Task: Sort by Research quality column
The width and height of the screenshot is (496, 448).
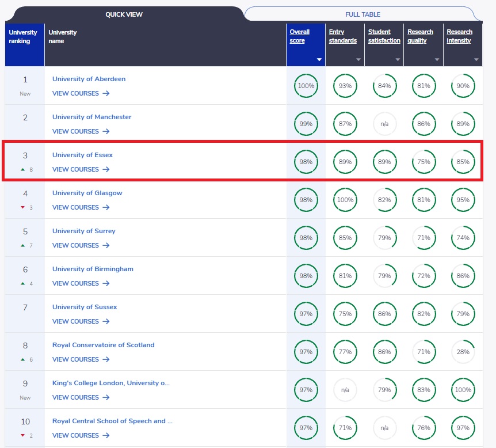Action: [421, 36]
